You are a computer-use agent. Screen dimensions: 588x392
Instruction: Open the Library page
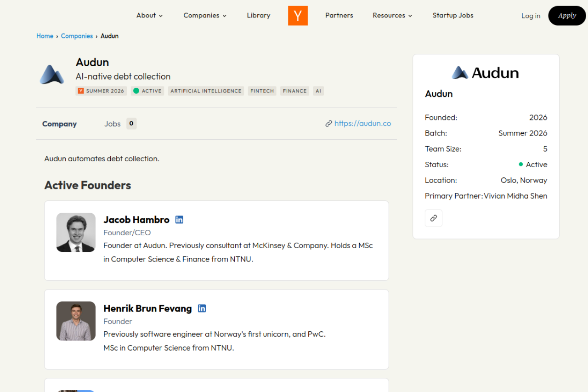tap(259, 15)
